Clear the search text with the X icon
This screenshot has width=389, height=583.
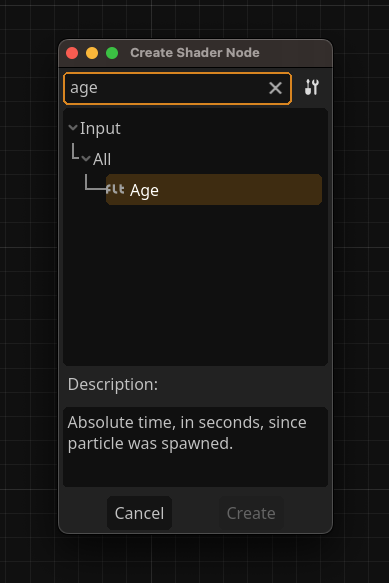275,88
